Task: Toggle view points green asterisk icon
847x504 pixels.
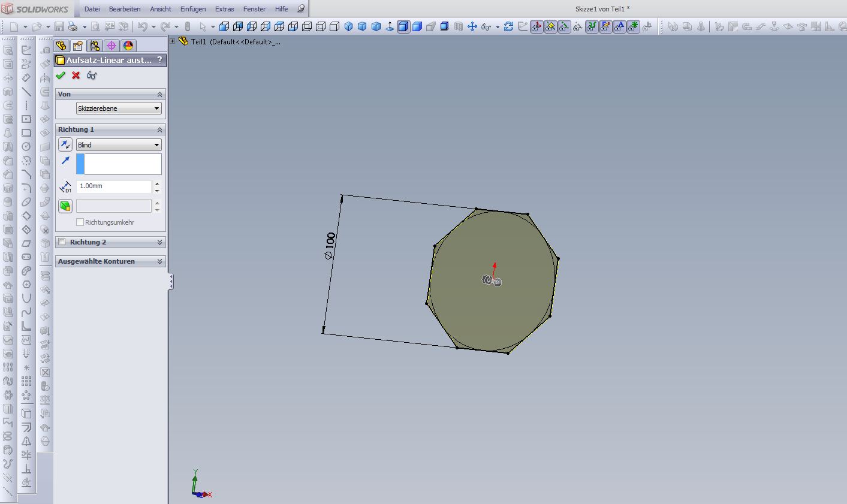Action: point(633,26)
